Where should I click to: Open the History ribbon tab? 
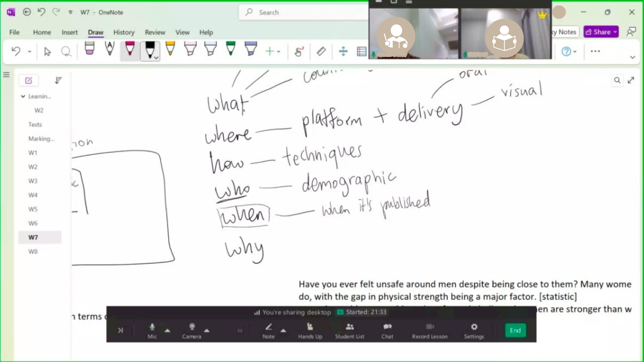pyautogui.click(x=124, y=32)
